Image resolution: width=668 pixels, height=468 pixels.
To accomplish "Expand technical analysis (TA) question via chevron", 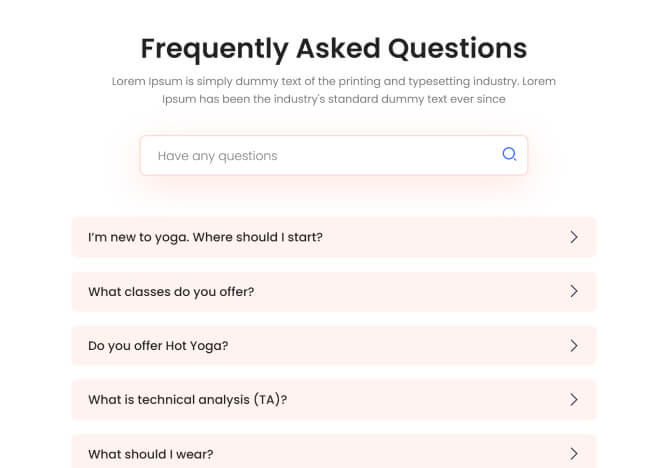I will point(574,399).
